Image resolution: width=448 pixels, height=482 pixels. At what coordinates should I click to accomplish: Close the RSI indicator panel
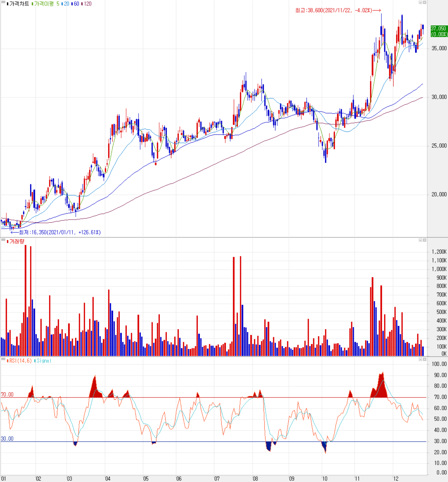425,359
